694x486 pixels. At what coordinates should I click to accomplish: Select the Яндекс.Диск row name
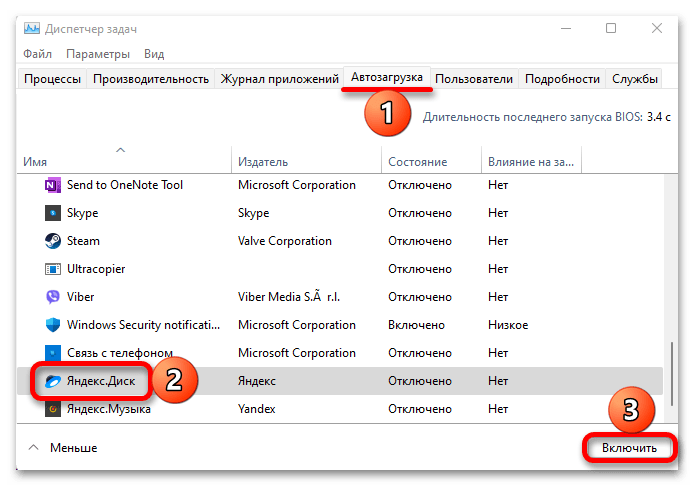coord(101,381)
